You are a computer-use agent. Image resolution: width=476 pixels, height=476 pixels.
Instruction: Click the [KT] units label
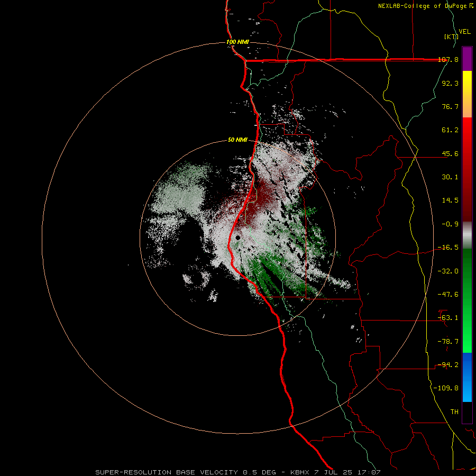451,36
